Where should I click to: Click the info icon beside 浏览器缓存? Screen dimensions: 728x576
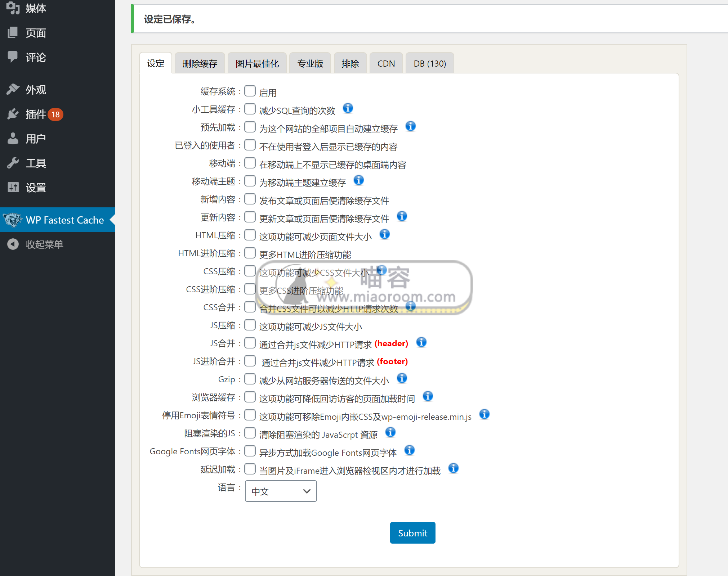[x=428, y=396]
